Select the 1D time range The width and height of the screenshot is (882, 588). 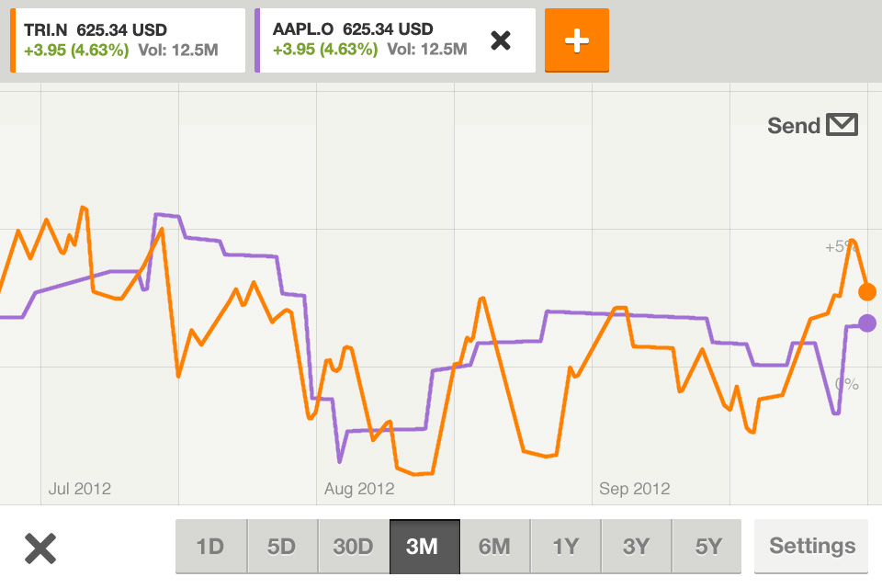click(x=210, y=547)
